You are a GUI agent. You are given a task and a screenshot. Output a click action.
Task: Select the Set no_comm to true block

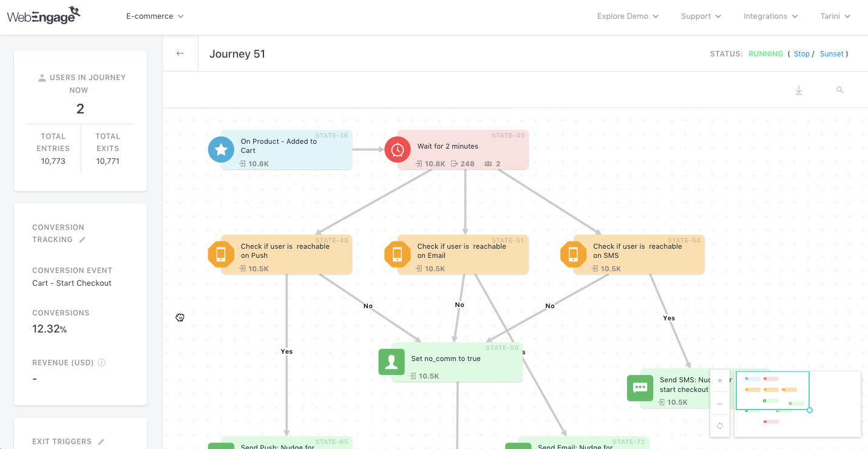click(456, 362)
